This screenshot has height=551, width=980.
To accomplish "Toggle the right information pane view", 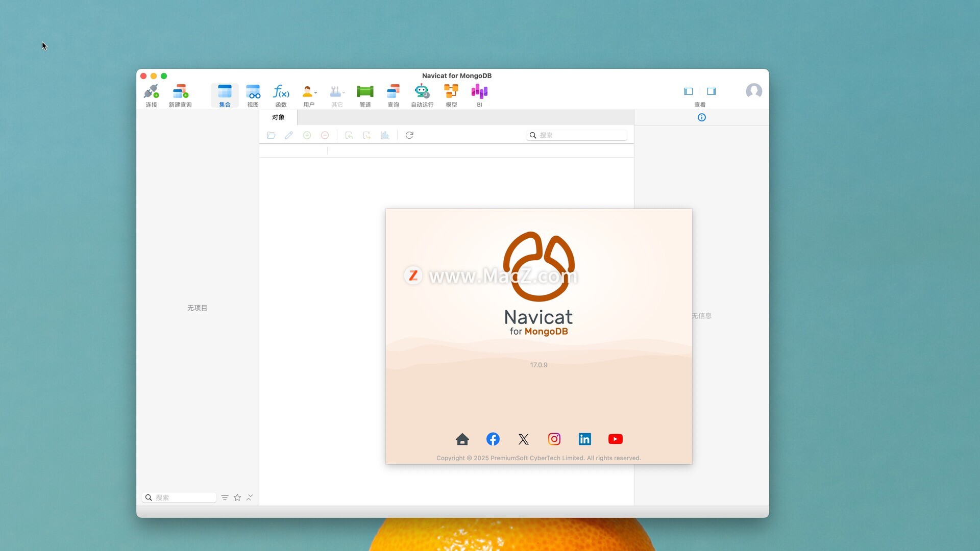I will (712, 91).
